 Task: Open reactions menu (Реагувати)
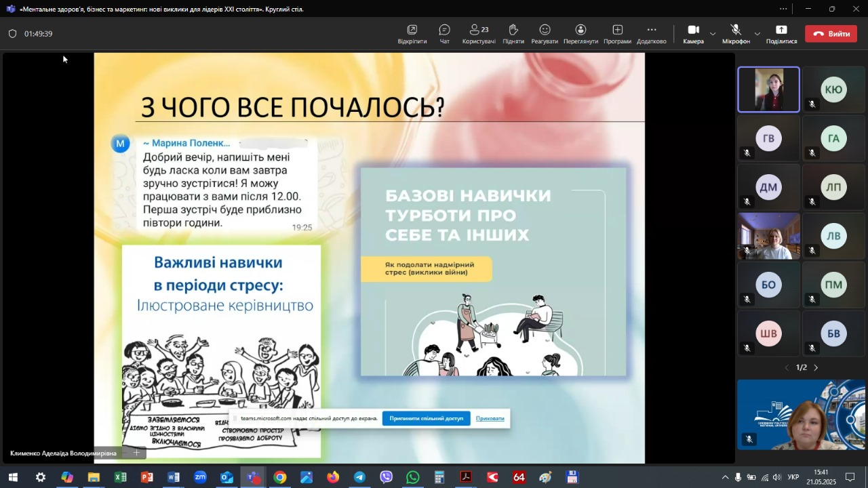pyautogui.click(x=545, y=33)
